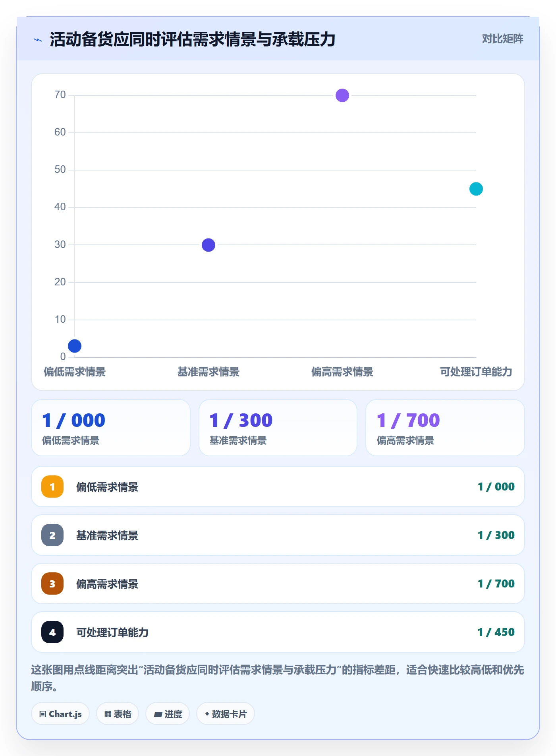This screenshot has width=556, height=756.
Task: Click the green 1 / 700 value in row 3
Action: click(496, 583)
